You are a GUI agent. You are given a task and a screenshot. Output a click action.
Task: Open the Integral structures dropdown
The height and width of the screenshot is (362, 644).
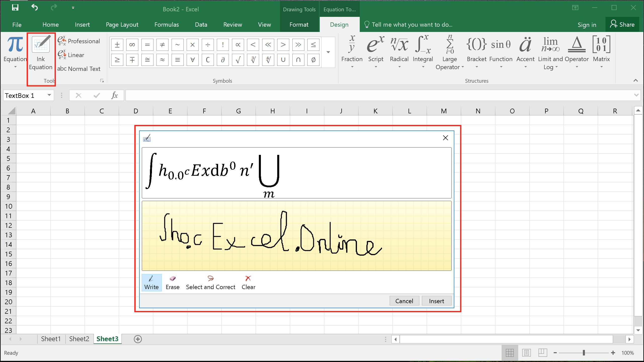423,52
